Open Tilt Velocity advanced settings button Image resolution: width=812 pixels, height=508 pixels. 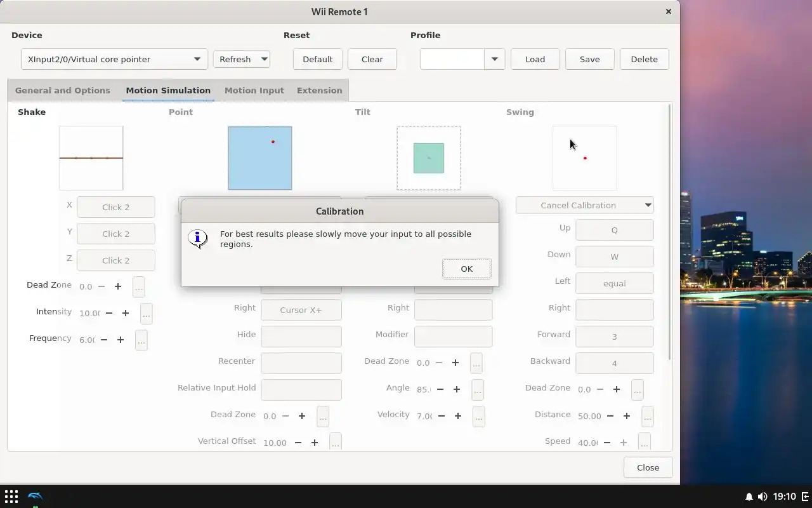478,416
